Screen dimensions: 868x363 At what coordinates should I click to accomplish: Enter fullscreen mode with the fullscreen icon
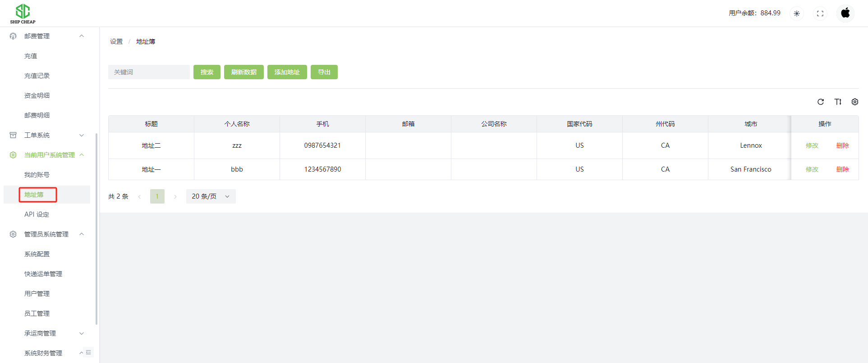pyautogui.click(x=820, y=14)
